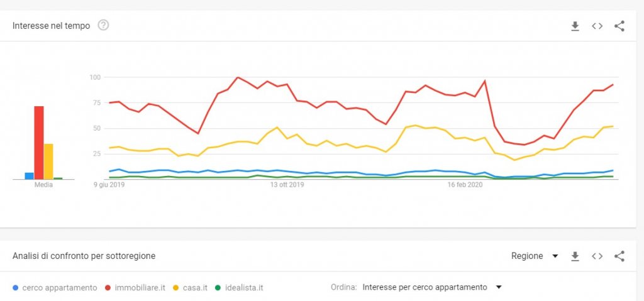Open embed code for the time chart
Image resolution: width=644 pixels, height=301 pixels.
pyautogui.click(x=597, y=26)
